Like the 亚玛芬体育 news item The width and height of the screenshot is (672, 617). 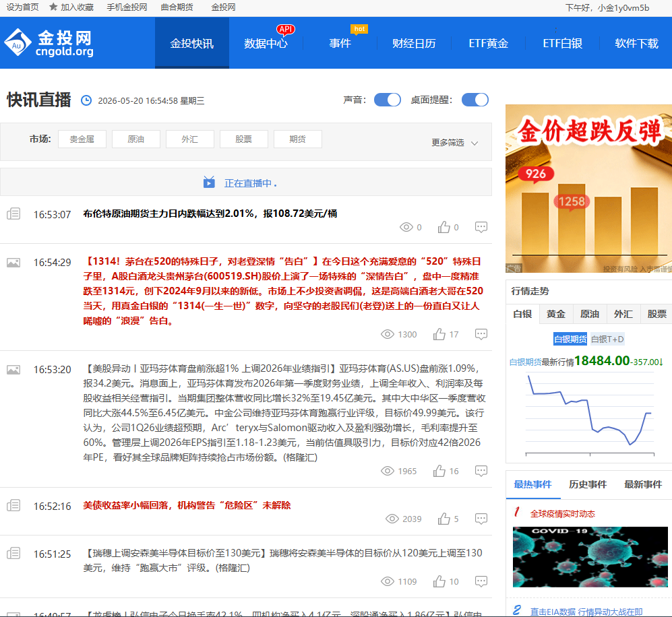(x=439, y=471)
